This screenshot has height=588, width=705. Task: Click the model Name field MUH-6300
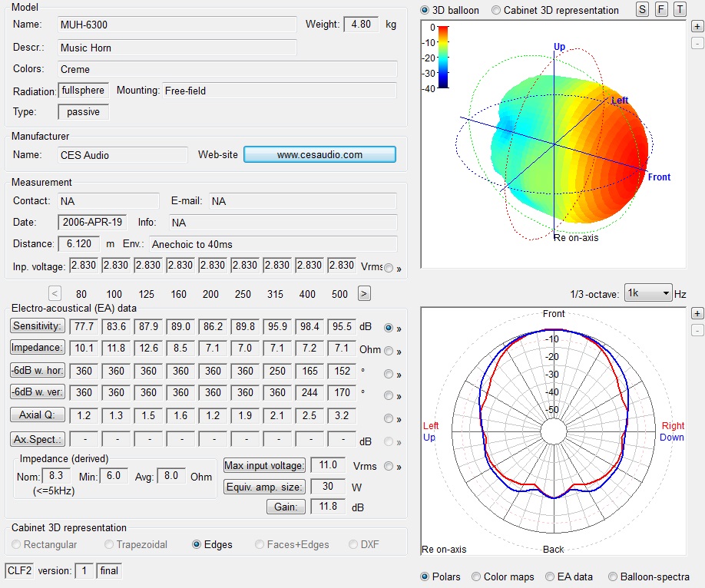point(177,25)
